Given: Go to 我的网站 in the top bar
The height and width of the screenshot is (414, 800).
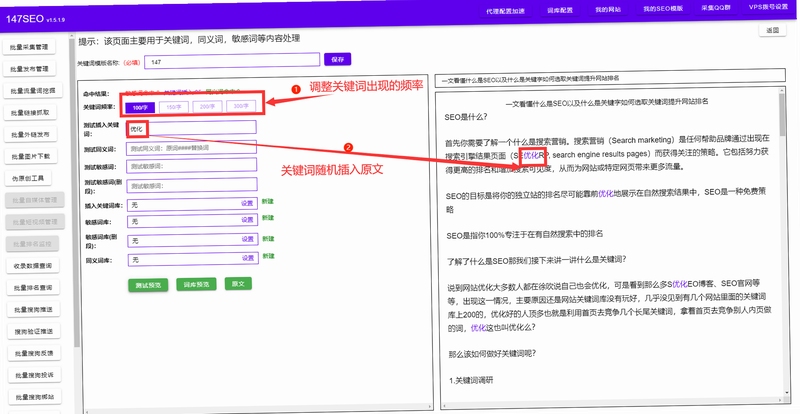Looking at the screenshot, I should pos(608,10).
